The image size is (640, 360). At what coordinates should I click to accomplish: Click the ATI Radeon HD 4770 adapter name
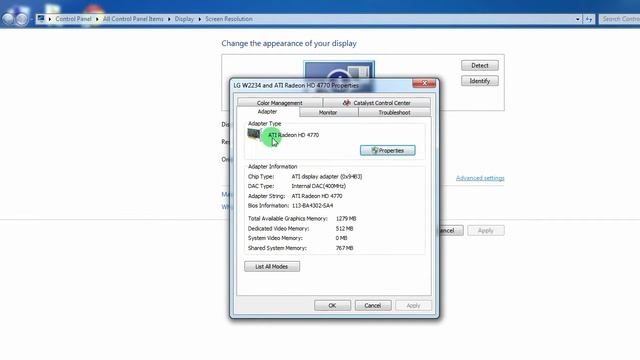point(293,135)
